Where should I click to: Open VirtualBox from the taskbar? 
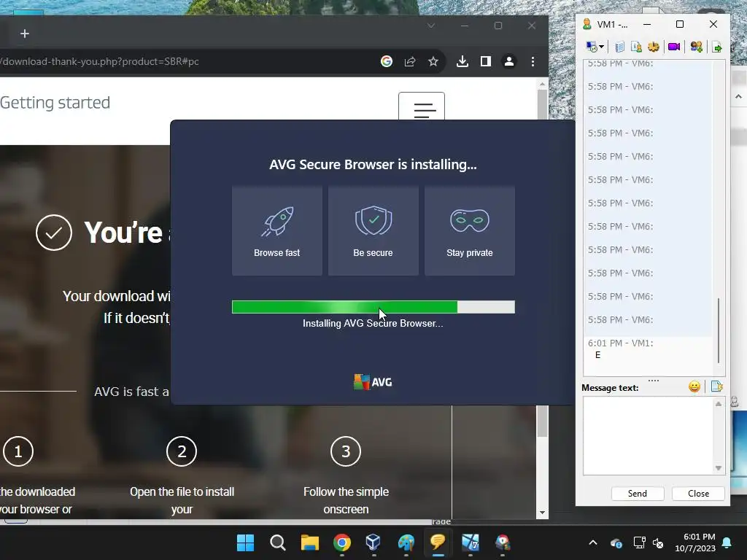[x=373, y=542]
